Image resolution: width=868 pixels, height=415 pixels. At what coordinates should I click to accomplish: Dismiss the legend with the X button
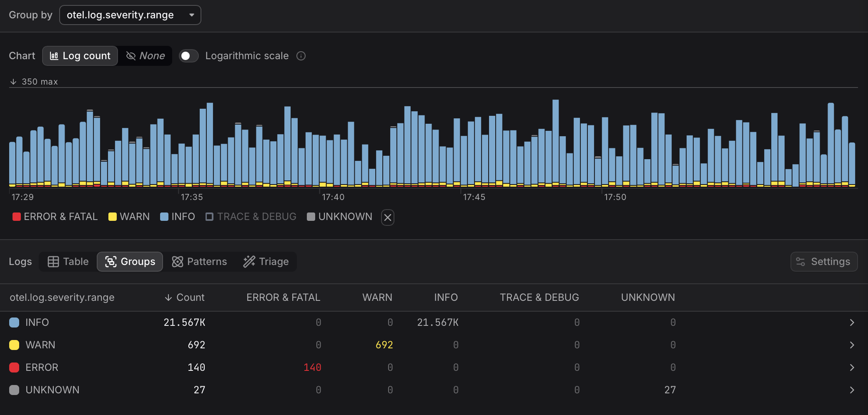click(x=387, y=217)
